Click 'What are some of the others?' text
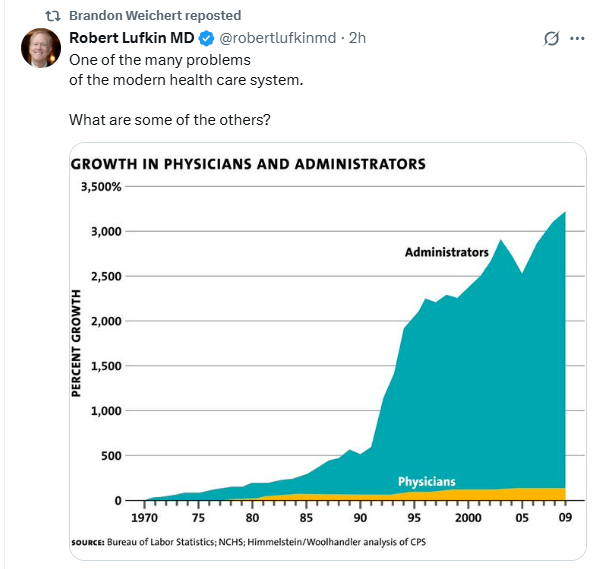601x569 pixels. click(x=170, y=120)
